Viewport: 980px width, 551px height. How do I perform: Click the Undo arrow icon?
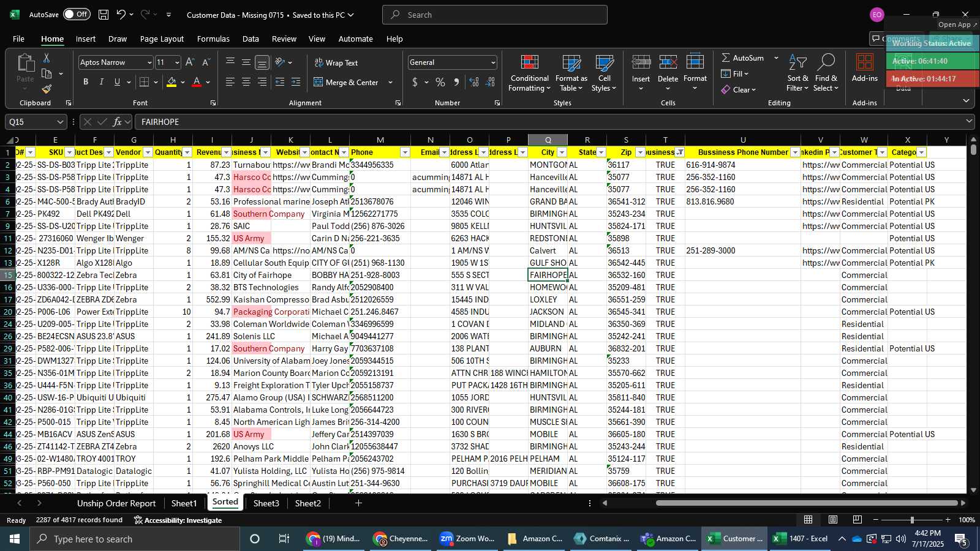coord(121,15)
